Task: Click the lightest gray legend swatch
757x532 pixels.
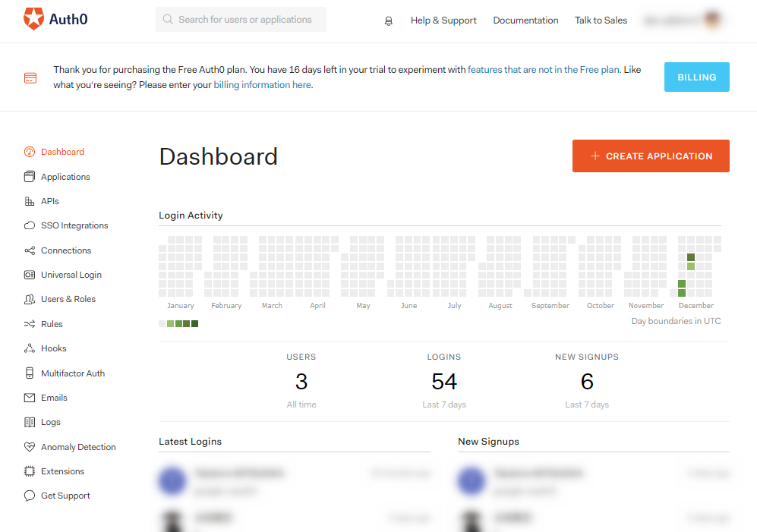Action: 162,323
